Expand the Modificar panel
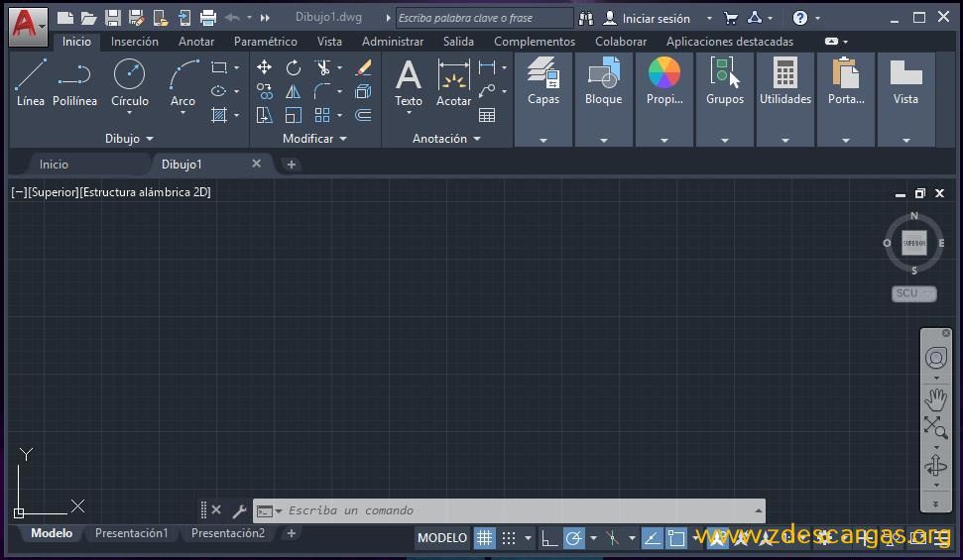This screenshot has width=963, height=560. coord(314,139)
